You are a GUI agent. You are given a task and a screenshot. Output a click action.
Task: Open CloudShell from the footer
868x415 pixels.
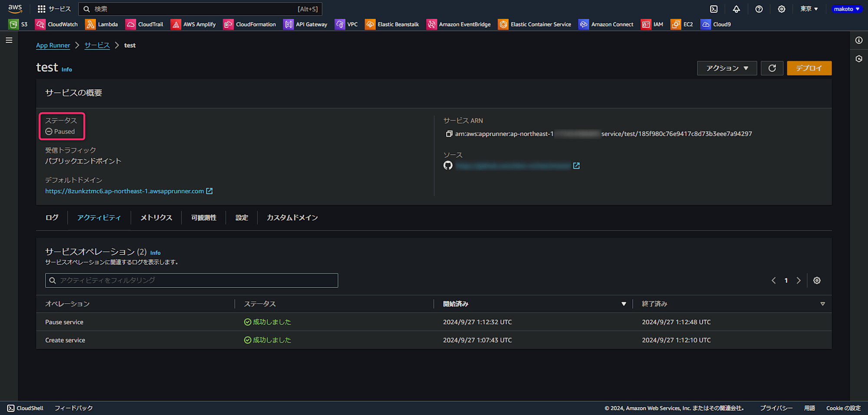pos(25,408)
